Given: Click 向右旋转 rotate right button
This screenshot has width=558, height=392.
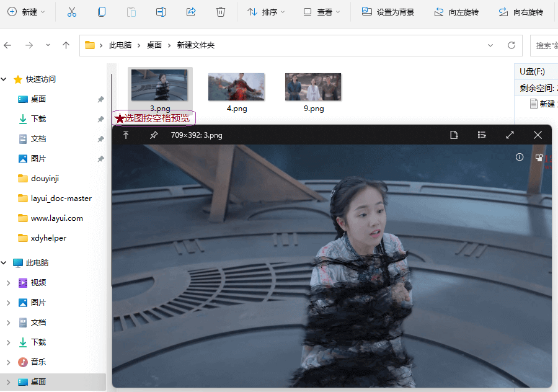Looking at the screenshot, I should [521, 12].
